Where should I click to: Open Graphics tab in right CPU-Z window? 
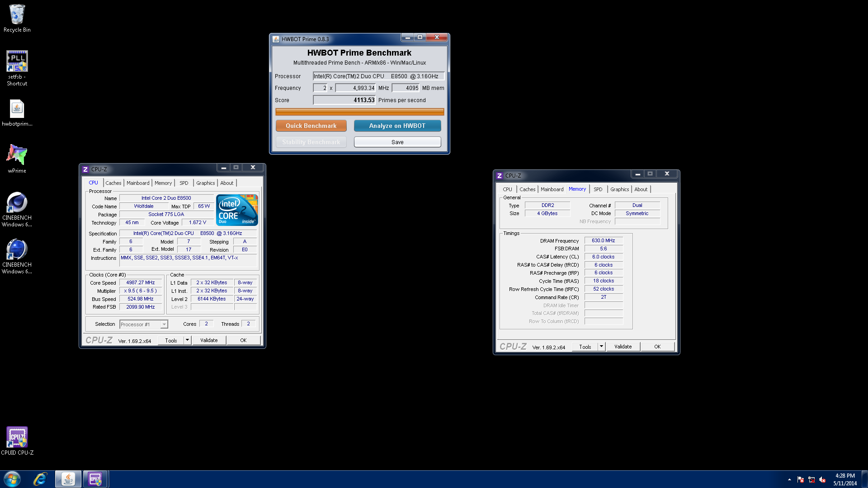point(620,189)
